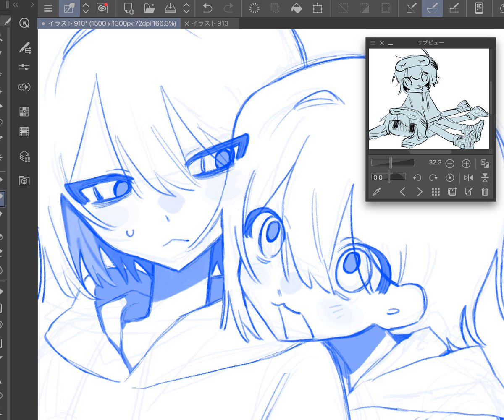The image size is (504, 420).
Task: Click the Scale/Rotate transform icon
Action: 318,8
